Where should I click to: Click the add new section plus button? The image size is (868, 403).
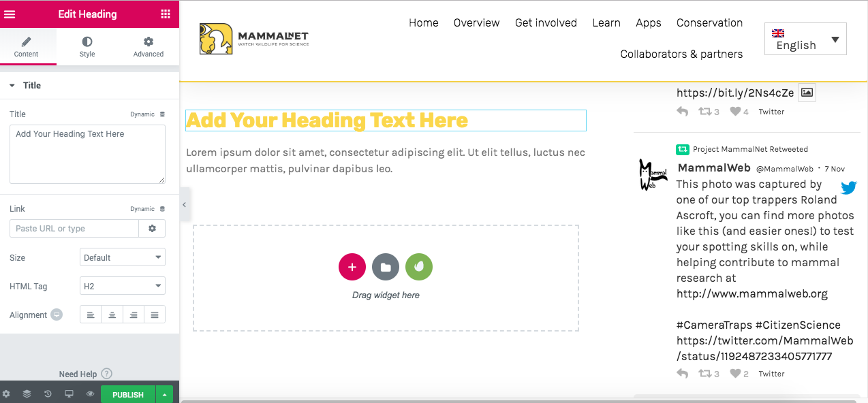(352, 267)
